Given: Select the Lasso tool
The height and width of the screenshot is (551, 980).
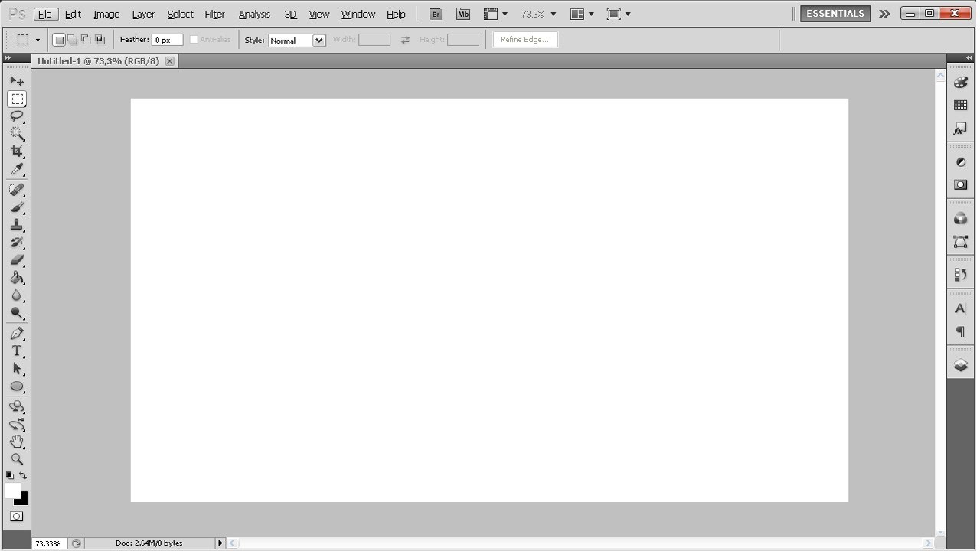Looking at the screenshot, I should click(17, 116).
